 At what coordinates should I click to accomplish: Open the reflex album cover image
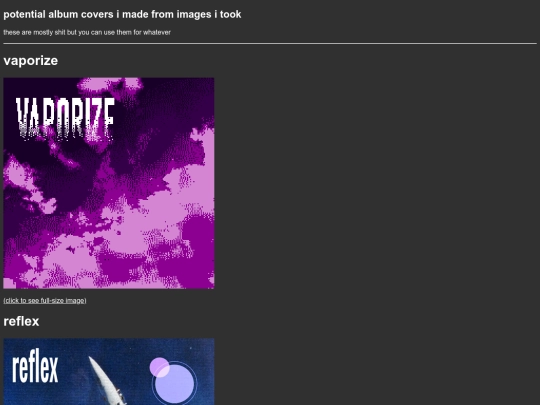click(x=109, y=372)
